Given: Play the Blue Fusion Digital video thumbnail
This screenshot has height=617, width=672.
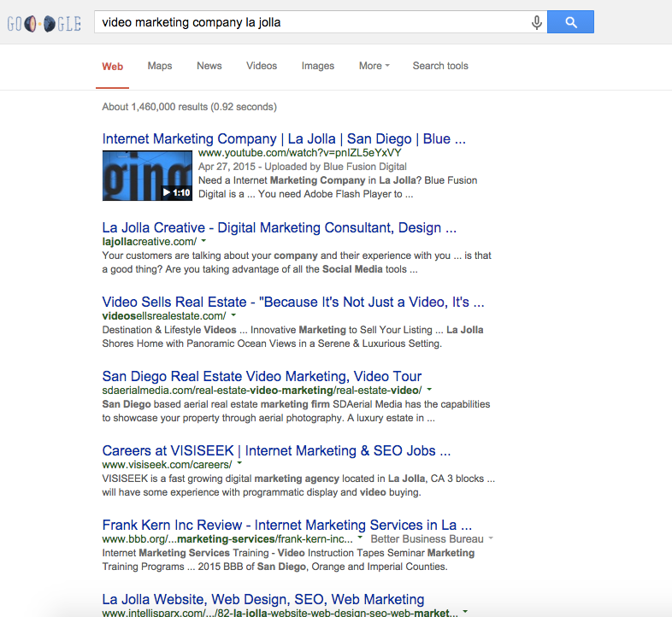Looking at the screenshot, I should pyautogui.click(x=147, y=175).
